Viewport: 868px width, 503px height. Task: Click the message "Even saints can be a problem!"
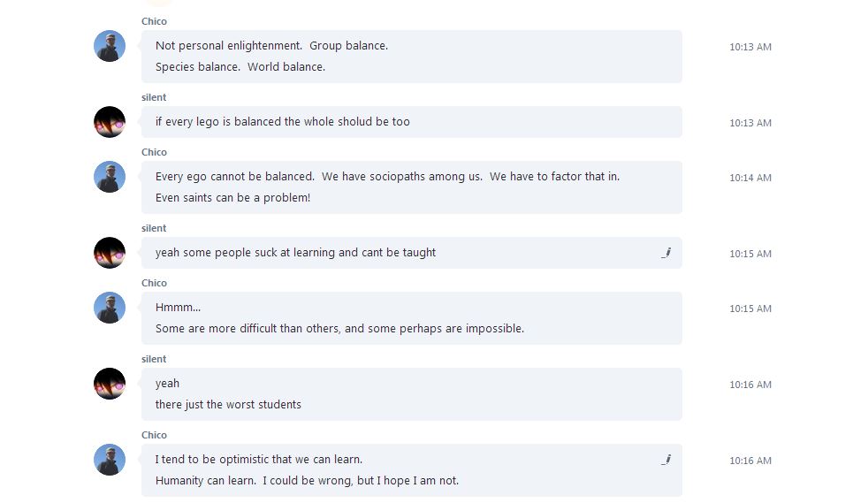point(232,197)
